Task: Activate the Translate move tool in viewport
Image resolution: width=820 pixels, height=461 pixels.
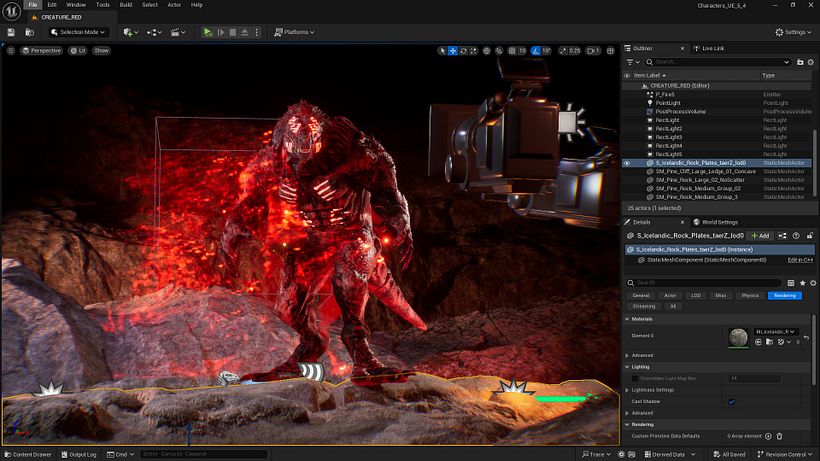Action: pos(453,51)
